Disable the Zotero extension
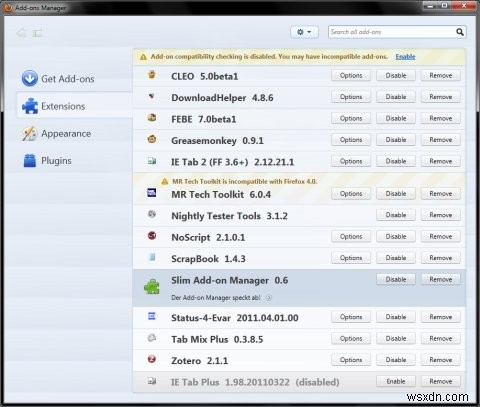Screen dimensions: 480x407 coord(396,360)
